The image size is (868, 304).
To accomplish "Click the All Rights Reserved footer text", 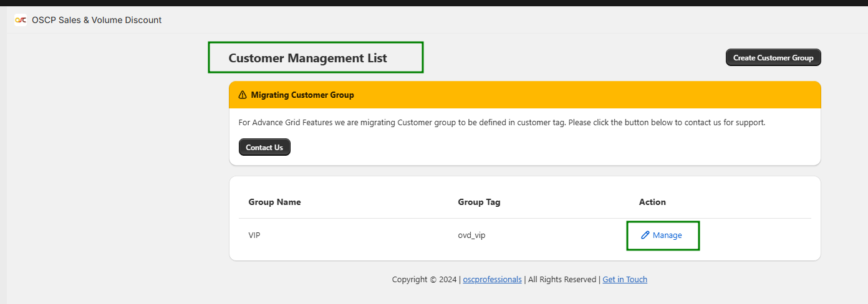I will click(562, 280).
